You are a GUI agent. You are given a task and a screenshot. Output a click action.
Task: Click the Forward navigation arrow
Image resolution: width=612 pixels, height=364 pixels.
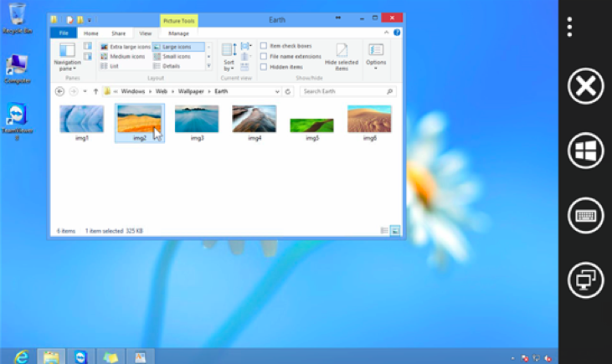[73, 91]
